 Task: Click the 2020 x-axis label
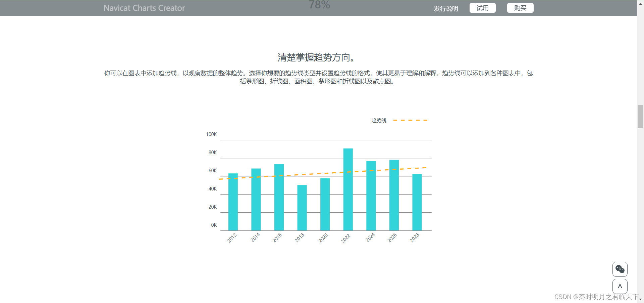coord(323,238)
